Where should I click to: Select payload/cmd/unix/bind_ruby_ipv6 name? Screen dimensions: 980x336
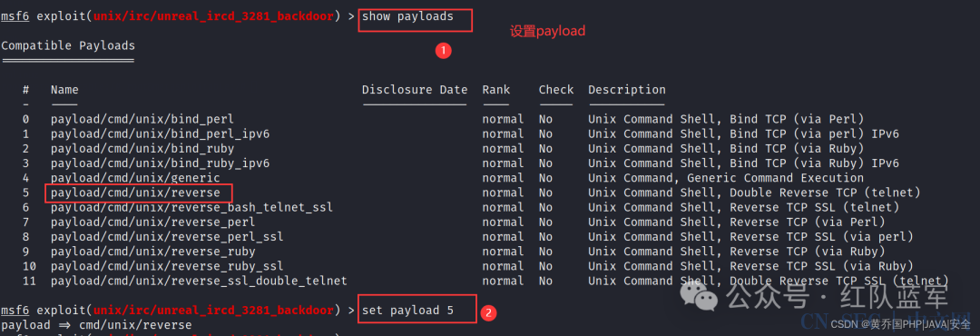(160, 163)
